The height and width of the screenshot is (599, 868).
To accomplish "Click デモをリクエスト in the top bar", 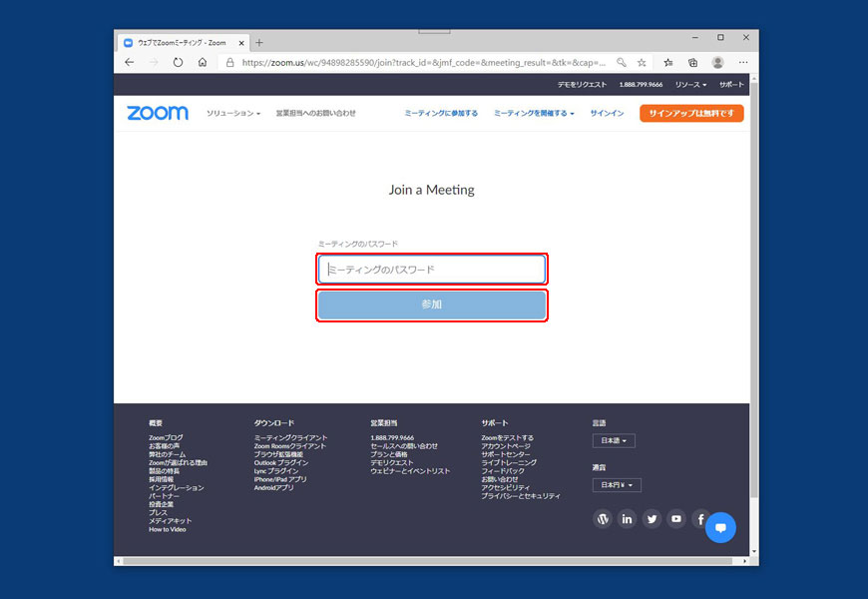I will tap(583, 85).
